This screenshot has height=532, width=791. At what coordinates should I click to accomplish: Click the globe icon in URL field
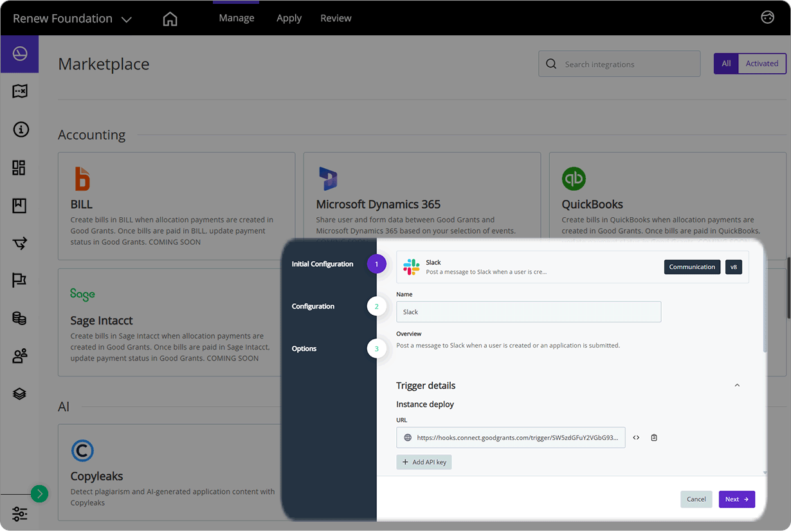click(407, 438)
